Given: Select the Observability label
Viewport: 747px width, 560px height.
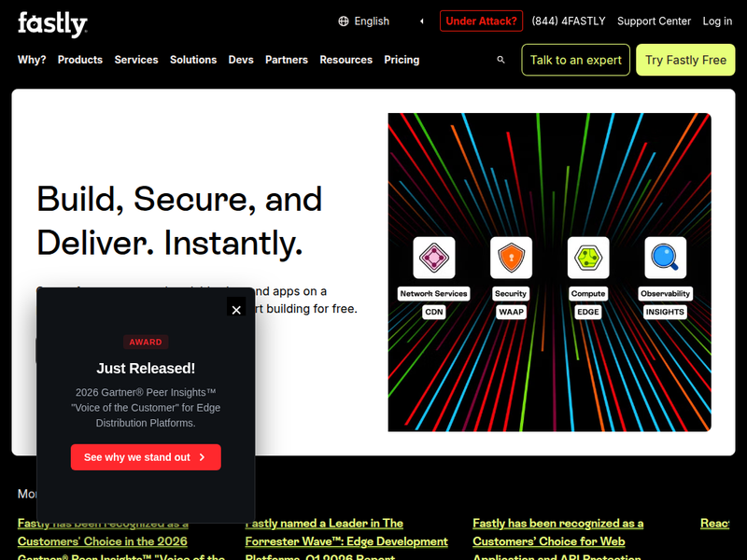Looking at the screenshot, I should 665,293.
